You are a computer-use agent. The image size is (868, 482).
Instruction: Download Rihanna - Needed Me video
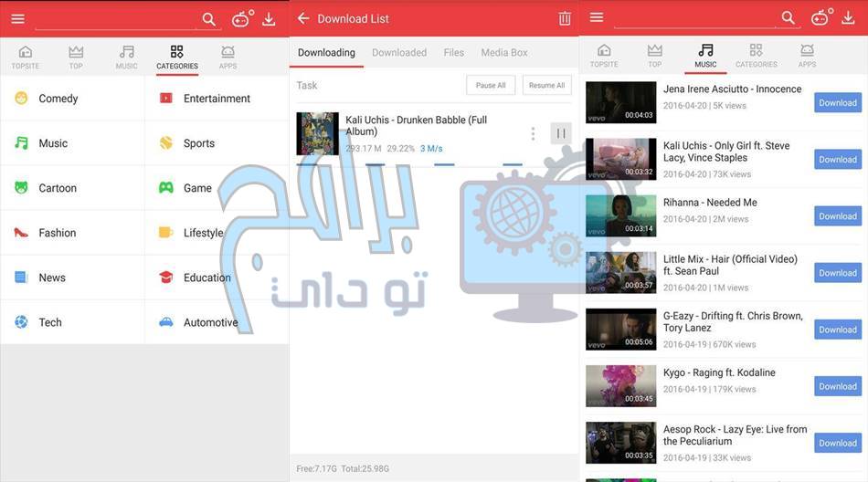pos(837,216)
